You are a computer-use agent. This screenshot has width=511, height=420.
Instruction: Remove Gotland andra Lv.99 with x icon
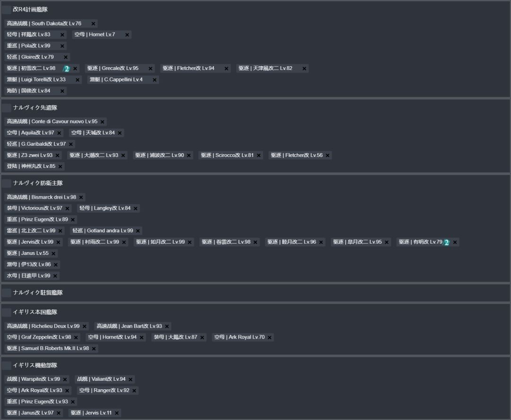(138, 231)
